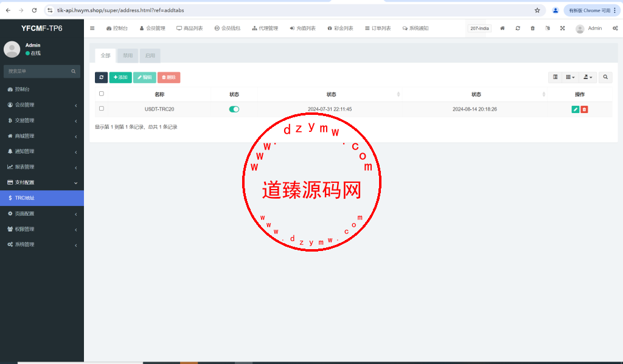
Task: Click the top bar refresh icon
Action: point(518,28)
